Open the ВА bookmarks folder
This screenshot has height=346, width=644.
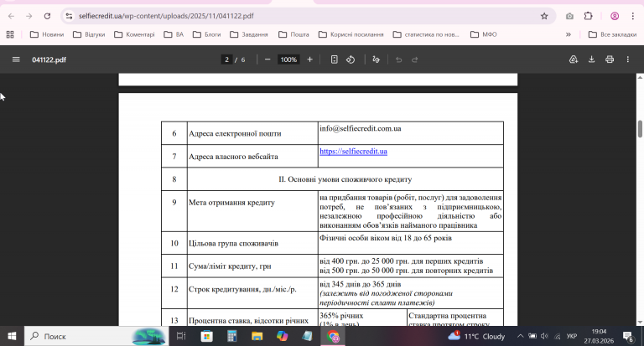pyautogui.click(x=174, y=34)
